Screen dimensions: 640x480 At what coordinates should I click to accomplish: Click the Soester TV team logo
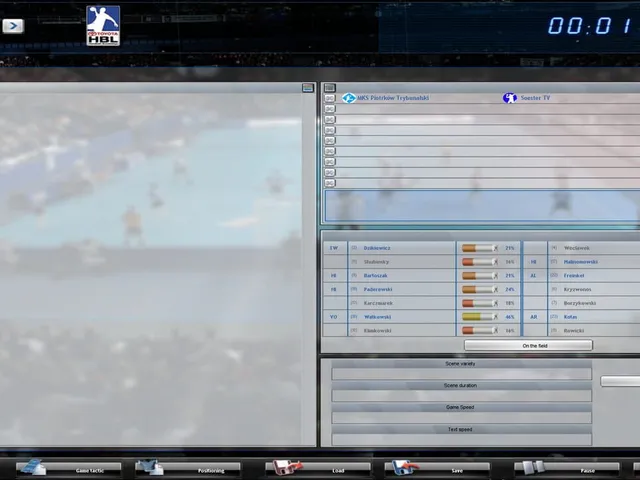[509, 98]
